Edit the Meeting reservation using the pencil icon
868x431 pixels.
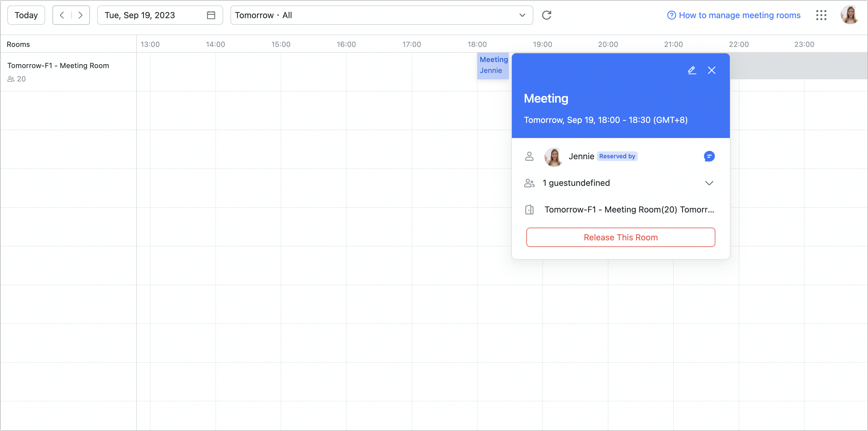coord(692,70)
